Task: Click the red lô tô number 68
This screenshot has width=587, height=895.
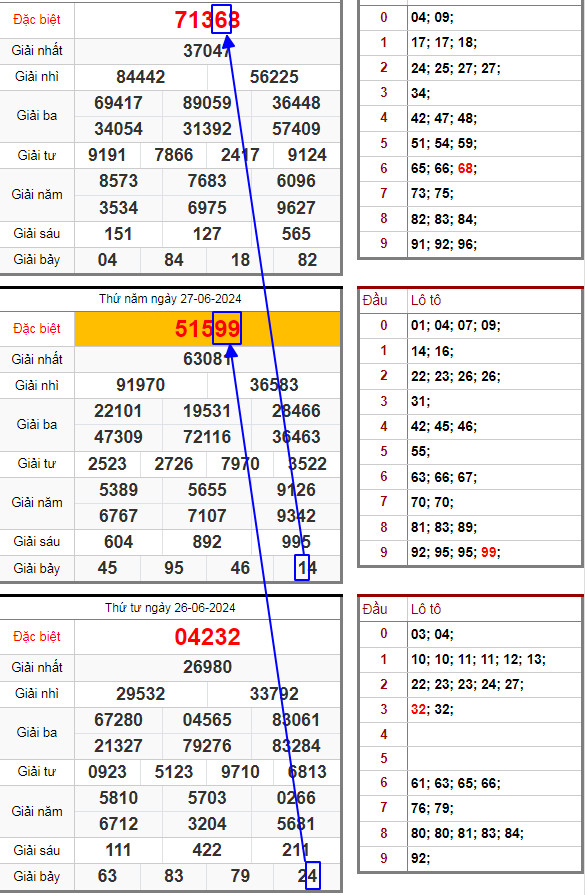Action: coord(465,168)
